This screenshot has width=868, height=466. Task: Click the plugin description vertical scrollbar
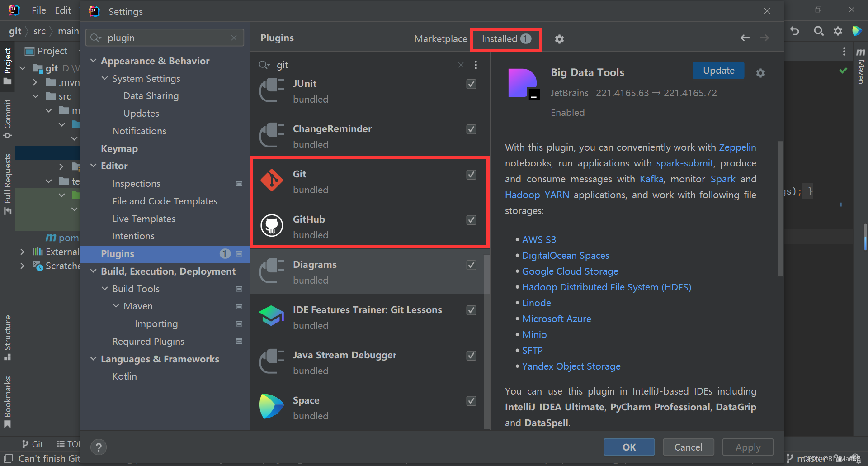pos(780,208)
